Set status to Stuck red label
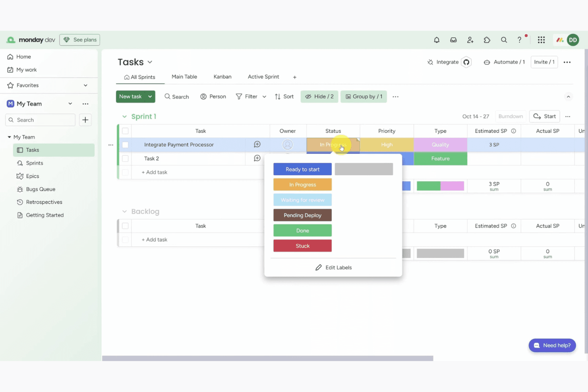The height and width of the screenshot is (392, 588). click(302, 246)
